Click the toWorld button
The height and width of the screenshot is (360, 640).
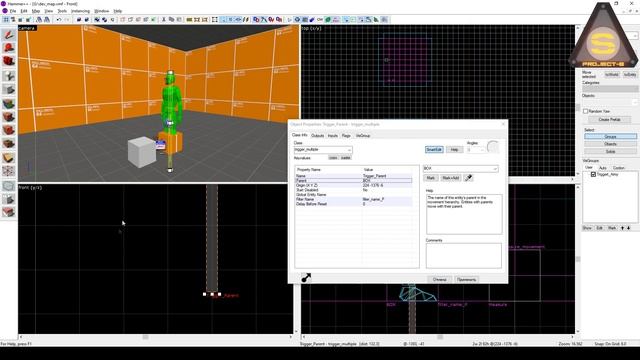pos(612,74)
